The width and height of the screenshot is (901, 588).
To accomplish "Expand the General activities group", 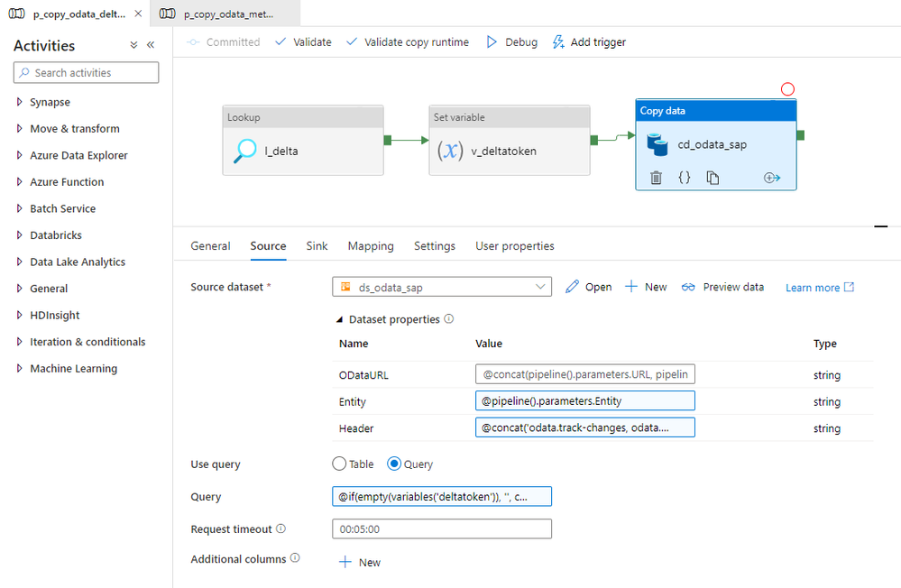I will [x=19, y=288].
